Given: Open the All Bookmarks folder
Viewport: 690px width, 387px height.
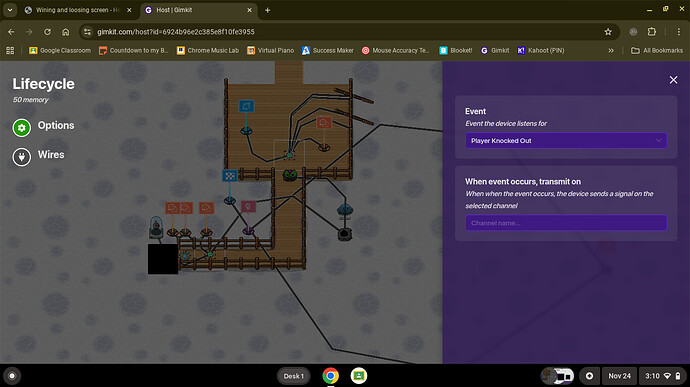Looking at the screenshot, I should pyautogui.click(x=657, y=51).
